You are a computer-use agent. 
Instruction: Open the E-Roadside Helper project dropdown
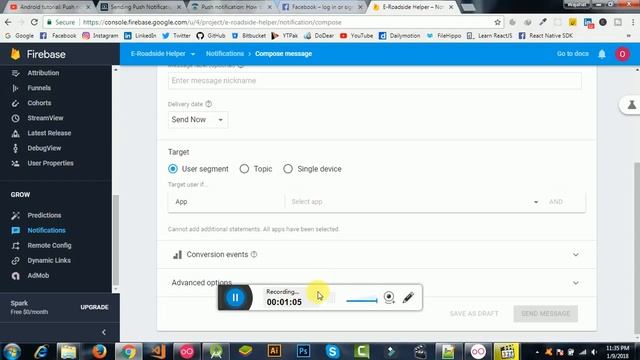[x=162, y=54]
